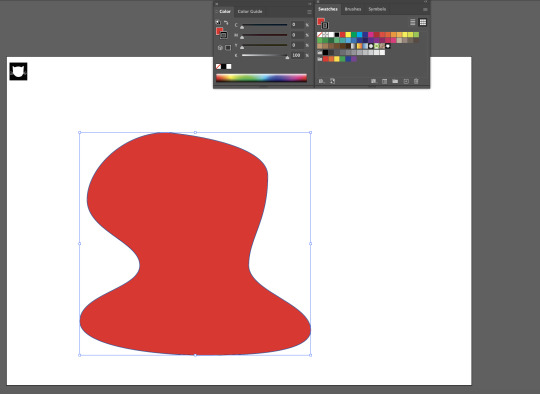Open the Symbols tab
This screenshot has height=394, width=540.
[x=377, y=9]
